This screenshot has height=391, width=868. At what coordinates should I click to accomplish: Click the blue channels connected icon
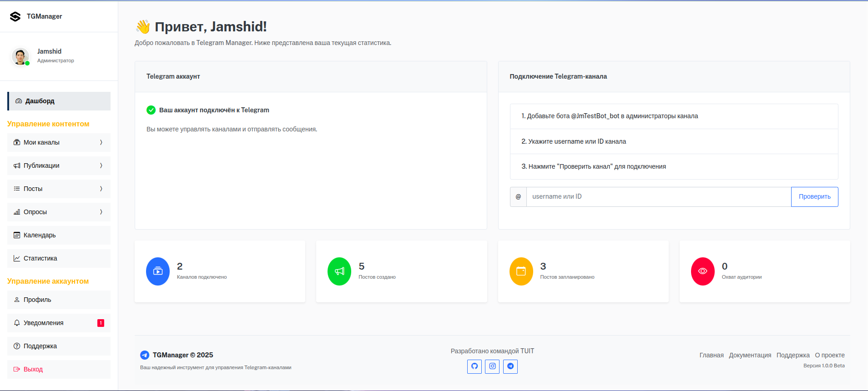[x=158, y=271]
